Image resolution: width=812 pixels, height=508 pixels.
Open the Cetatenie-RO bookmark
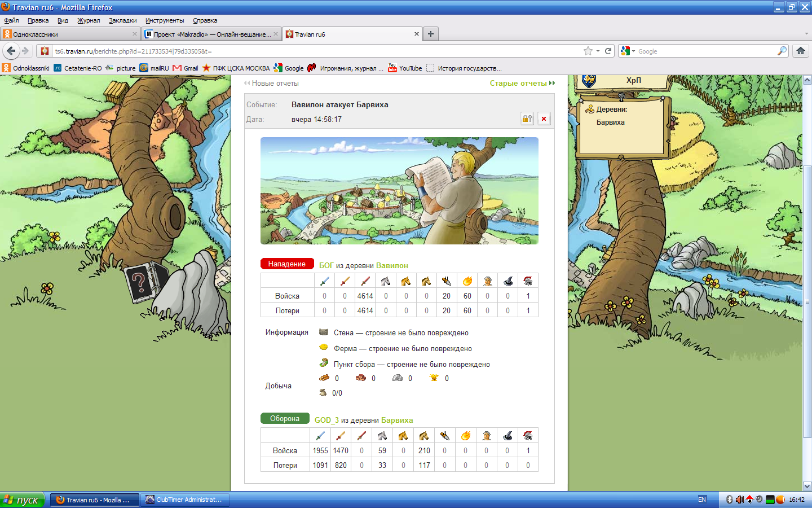point(78,68)
